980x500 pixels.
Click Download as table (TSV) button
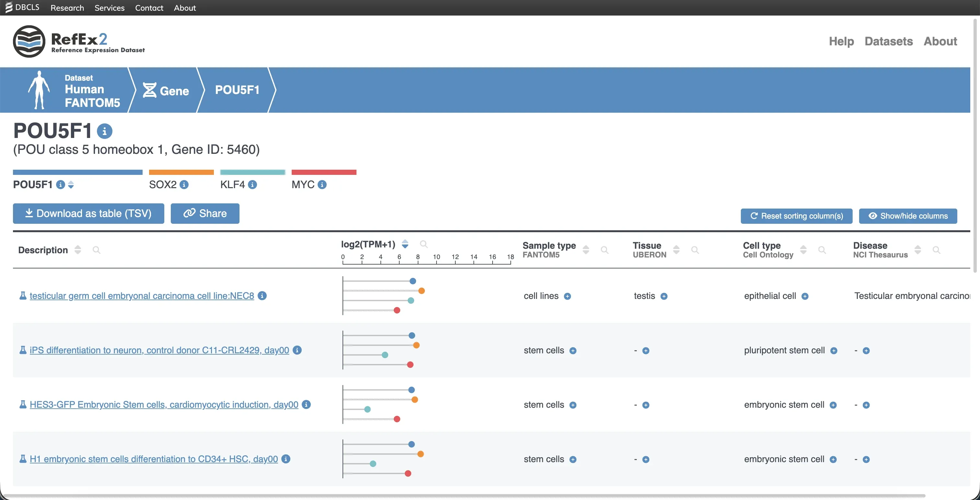pyautogui.click(x=89, y=214)
